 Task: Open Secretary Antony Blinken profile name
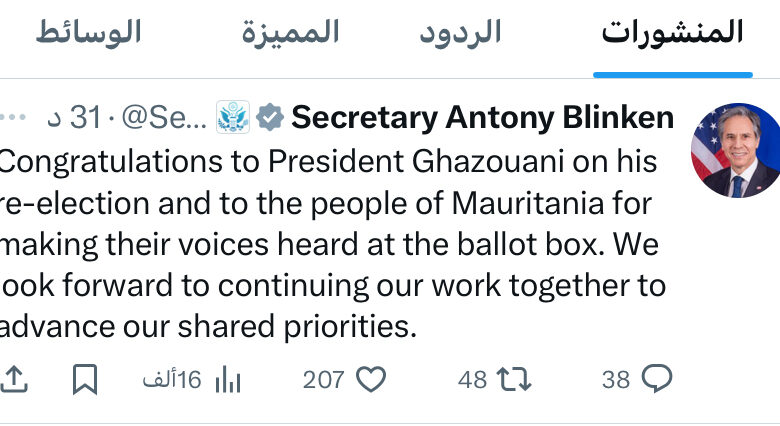pos(483,117)
